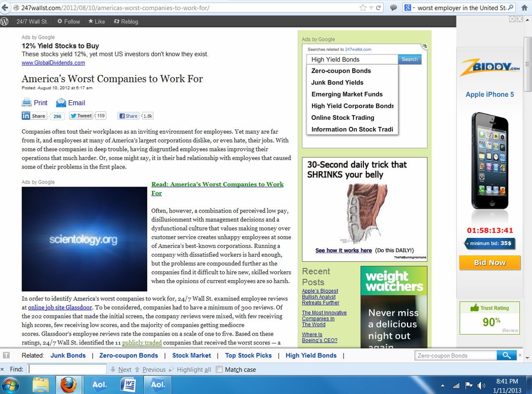Select the High Yield Corporate Bonds suggestion
This screenshot has width=532, height=394.
(352, 106)
